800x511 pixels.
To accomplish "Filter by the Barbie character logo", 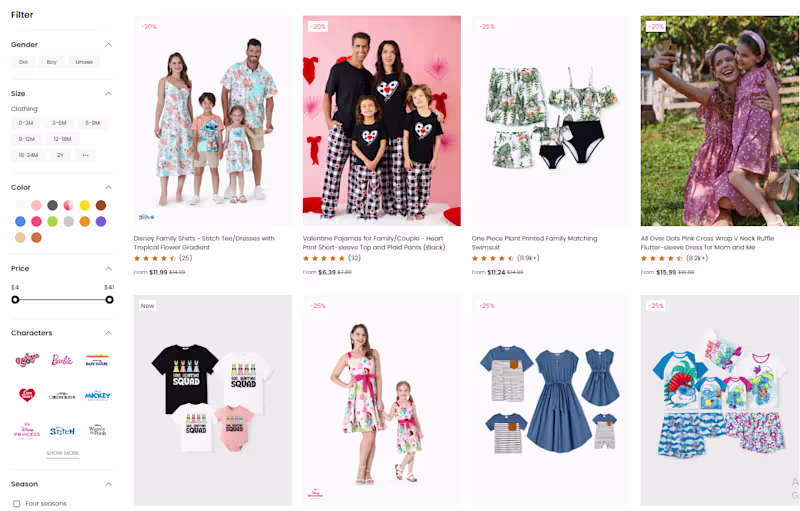I will pyautogui.click(x=62, y=360).
